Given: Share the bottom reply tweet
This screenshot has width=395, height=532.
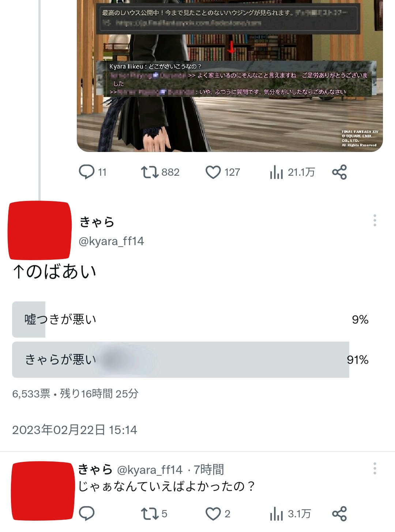Looking at the screenshot, I should click(x=339, y=514).
